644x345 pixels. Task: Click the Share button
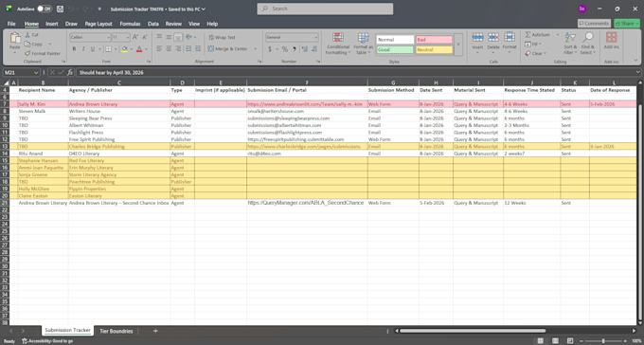click(x=627, y=24)
